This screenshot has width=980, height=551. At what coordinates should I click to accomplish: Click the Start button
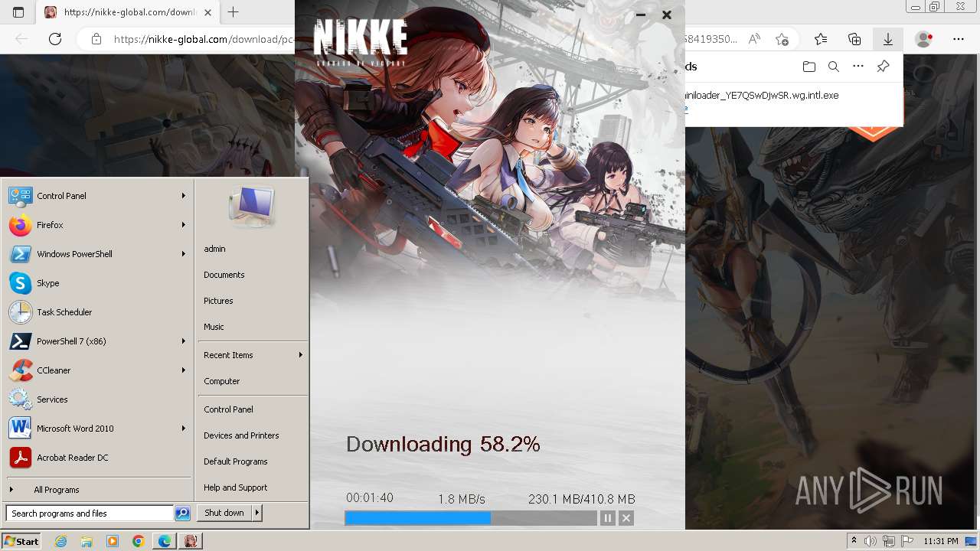click(x=21, y=541)
